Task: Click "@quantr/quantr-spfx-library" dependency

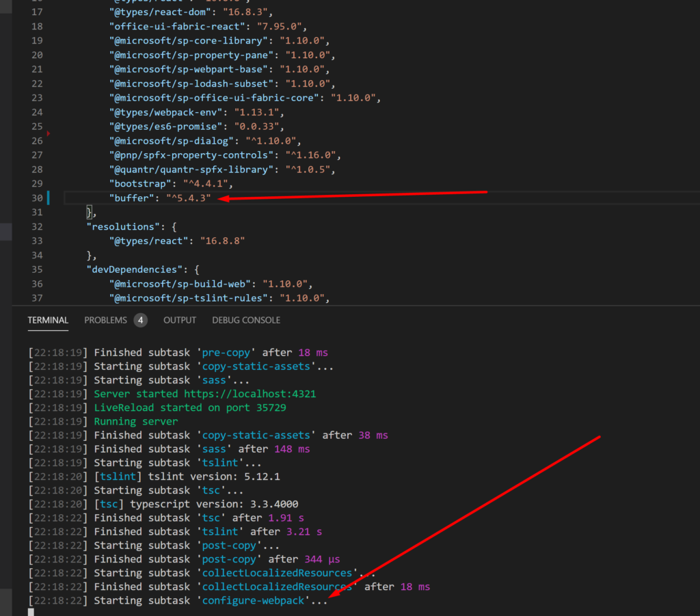Action: point(191,169)
